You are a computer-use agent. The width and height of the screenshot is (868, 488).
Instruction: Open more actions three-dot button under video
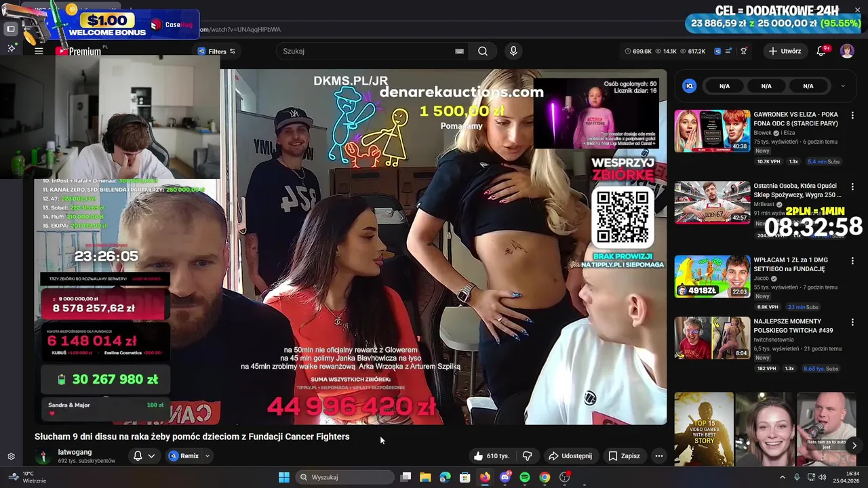coord(658,456)
